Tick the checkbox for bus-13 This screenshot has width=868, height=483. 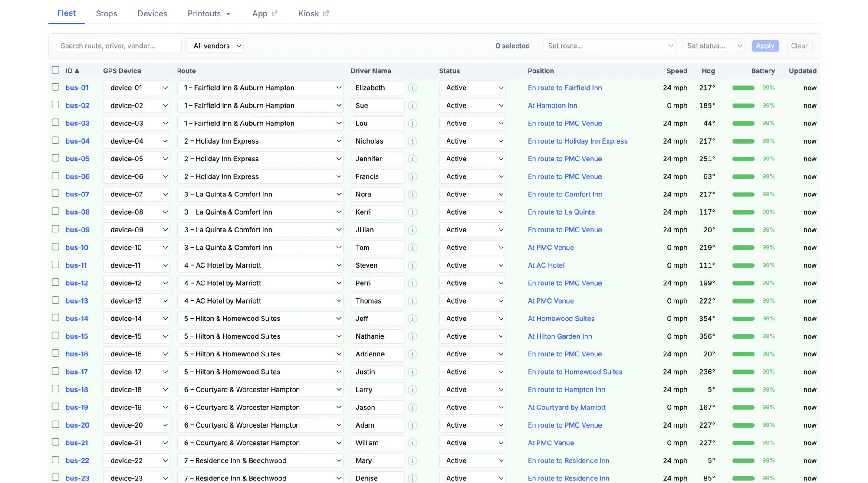click(55, 300)
